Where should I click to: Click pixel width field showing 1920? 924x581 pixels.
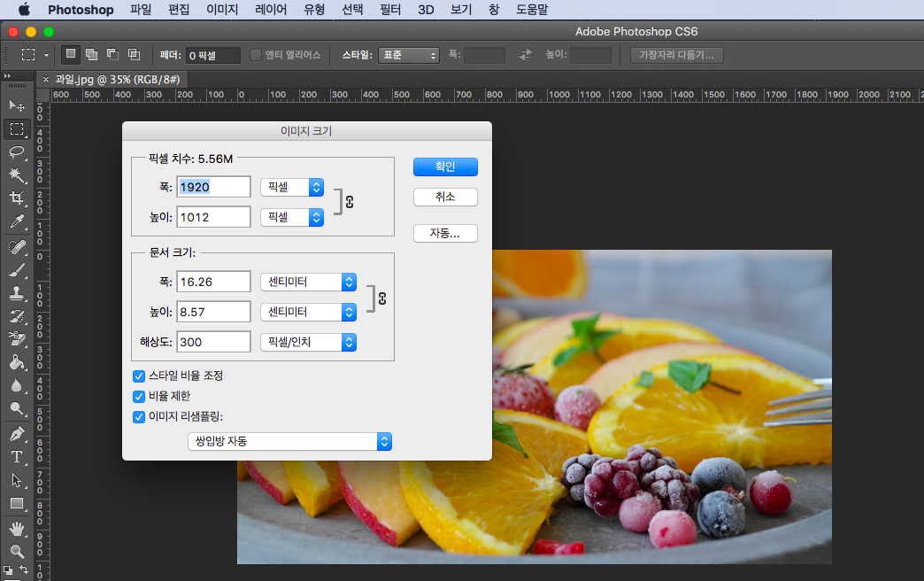[x=214, y=187]
